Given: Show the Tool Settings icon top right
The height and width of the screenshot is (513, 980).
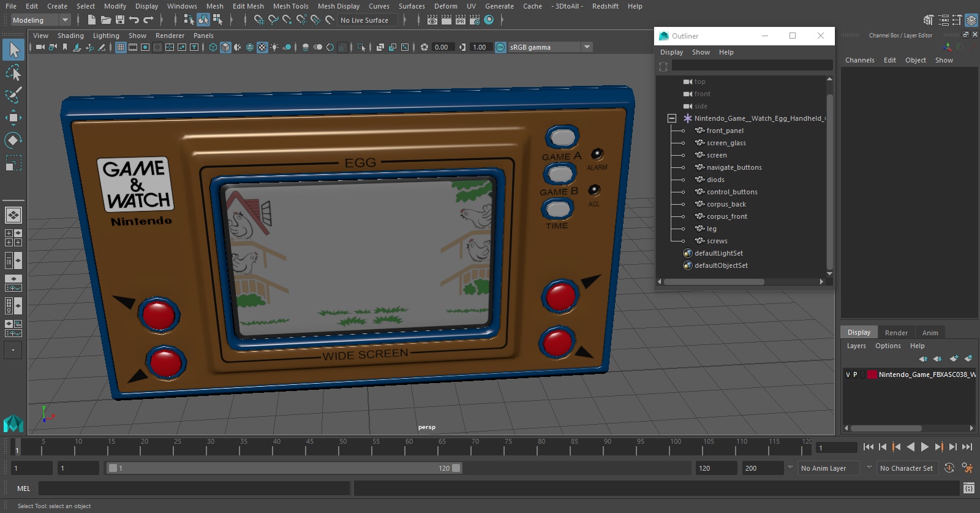Looking at the screenshot, I should [957, 20].
